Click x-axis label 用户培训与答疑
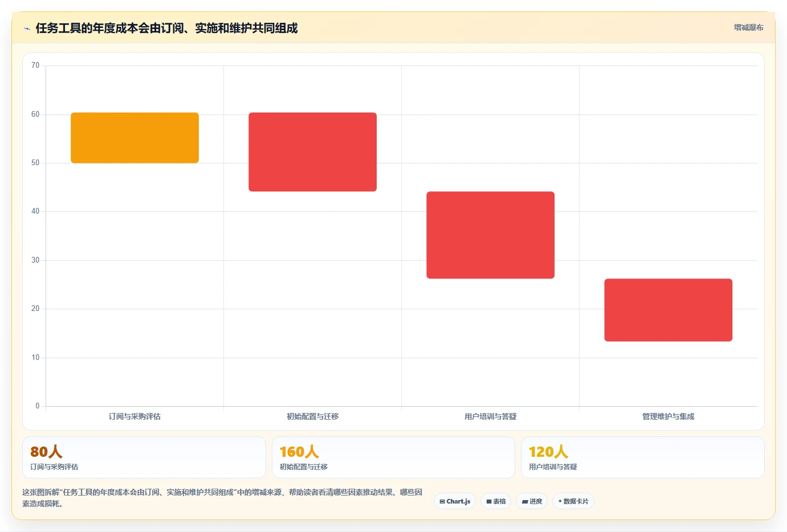 (x=490, y=416)
